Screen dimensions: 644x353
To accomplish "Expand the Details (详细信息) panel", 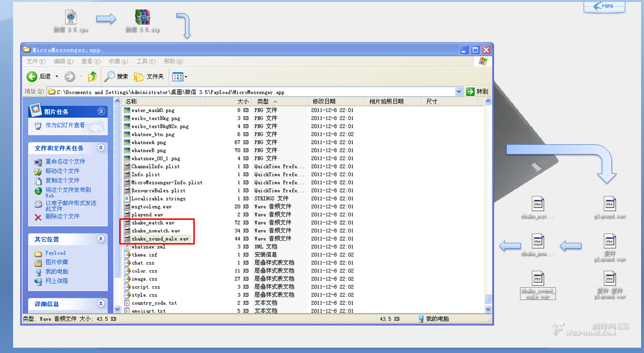I will pos(101,304).
